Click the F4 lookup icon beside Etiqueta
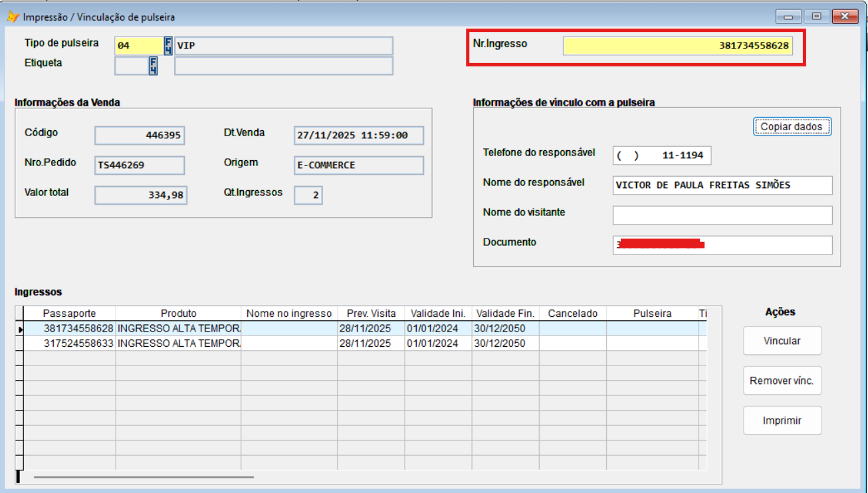The image size is (868, 493). [154, 66]
